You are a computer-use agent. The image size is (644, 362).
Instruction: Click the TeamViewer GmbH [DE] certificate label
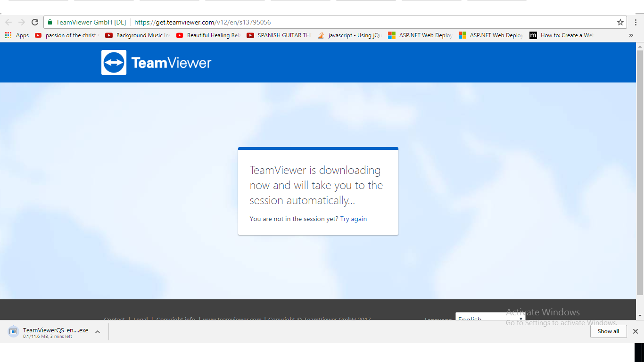coord(91,22)
